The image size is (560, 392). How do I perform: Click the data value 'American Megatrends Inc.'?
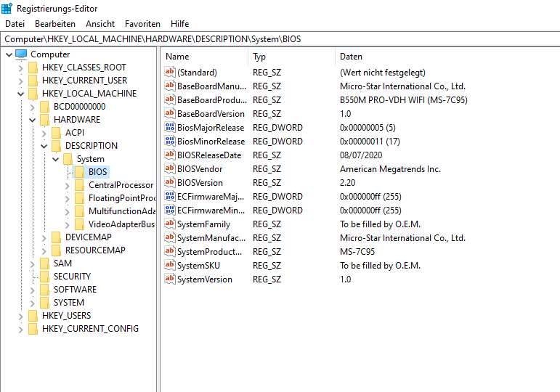pyautogui.click(x=390, y=169)
